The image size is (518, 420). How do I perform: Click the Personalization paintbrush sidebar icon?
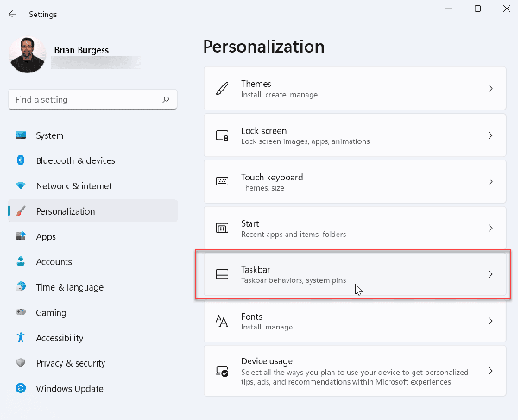[21, 210]
